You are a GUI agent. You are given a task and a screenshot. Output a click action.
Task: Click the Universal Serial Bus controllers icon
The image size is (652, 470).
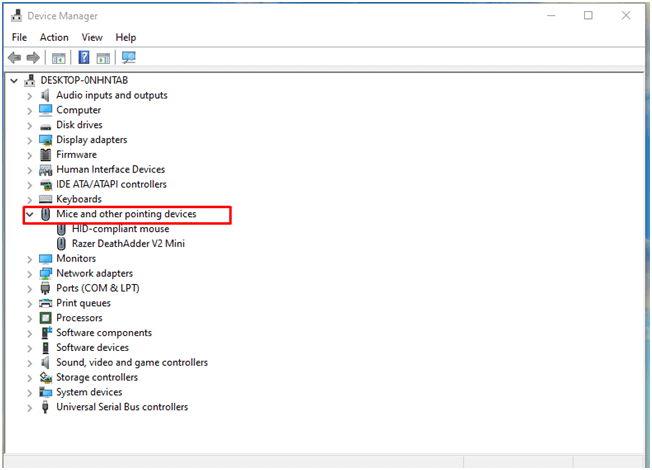click(45, 407)
